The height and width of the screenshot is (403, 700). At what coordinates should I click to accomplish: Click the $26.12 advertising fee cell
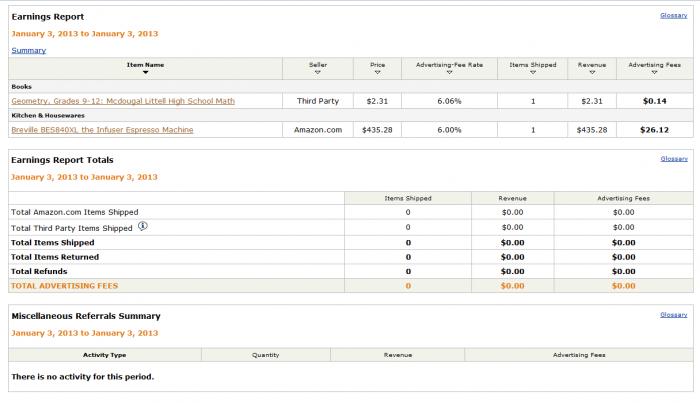click(654, 130)
